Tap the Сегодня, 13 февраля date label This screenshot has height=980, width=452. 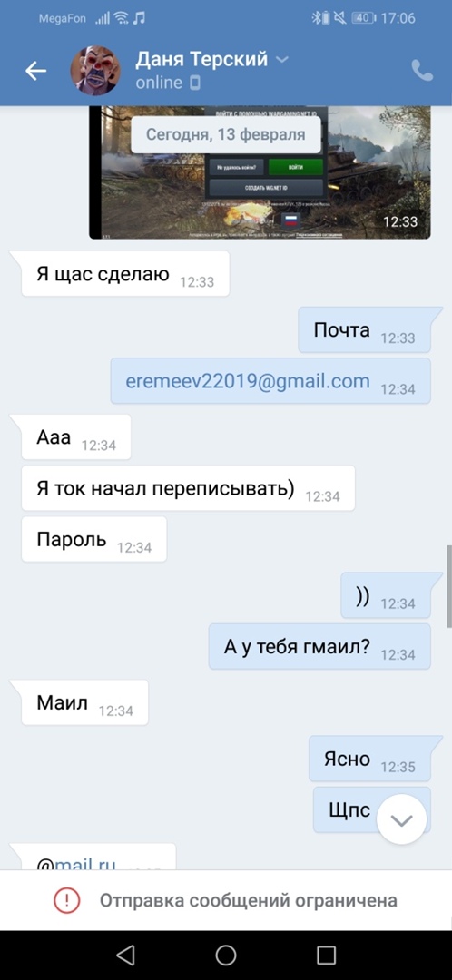[226, 133]
